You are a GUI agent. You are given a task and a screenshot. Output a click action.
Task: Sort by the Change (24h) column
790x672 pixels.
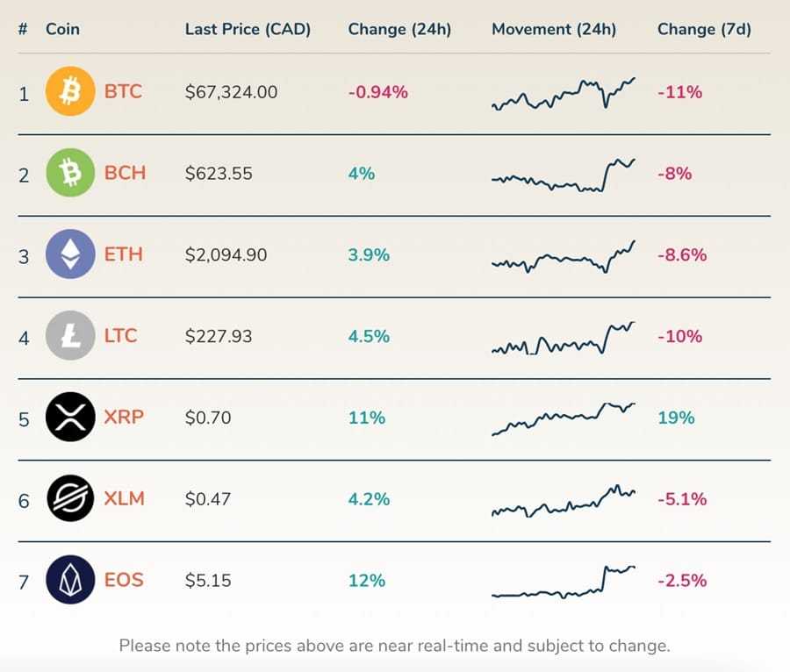pos(399,29)
